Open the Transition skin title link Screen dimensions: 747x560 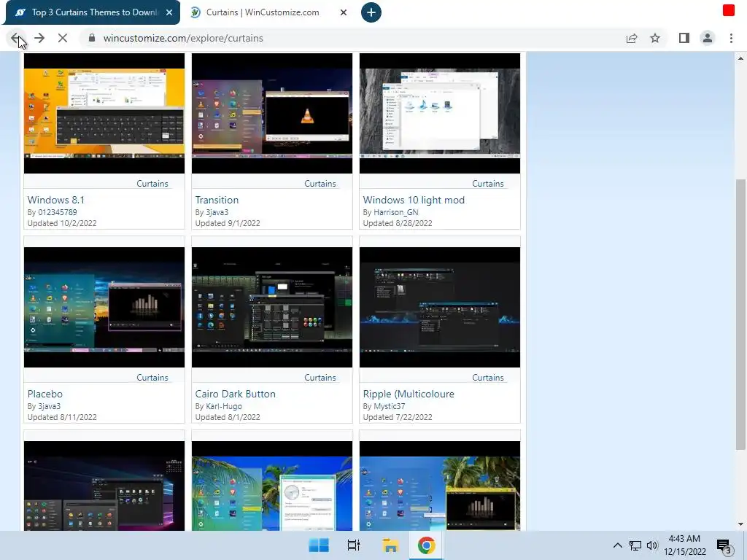coord(217,200)
